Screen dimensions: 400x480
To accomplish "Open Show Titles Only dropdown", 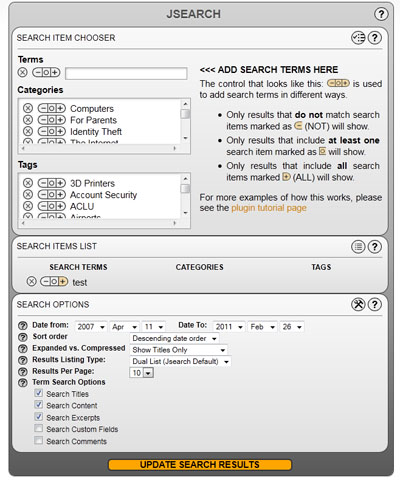I will point(178,350).
